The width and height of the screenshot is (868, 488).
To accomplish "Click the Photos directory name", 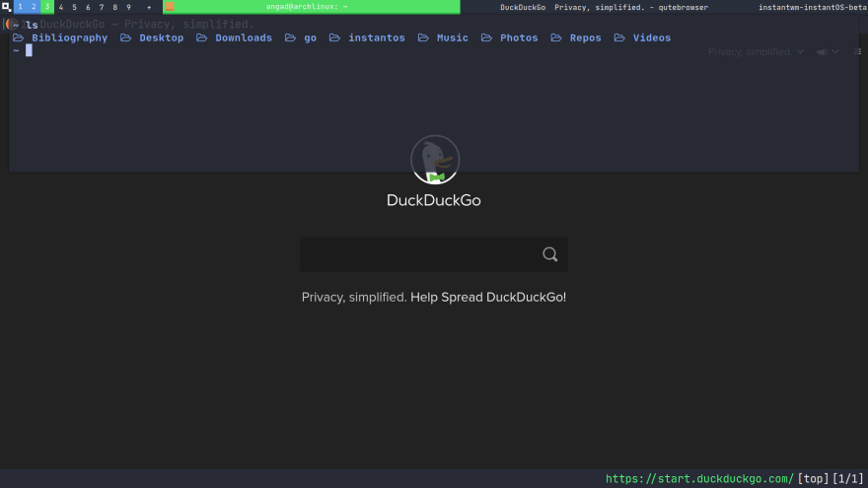I will click(519, 38).
